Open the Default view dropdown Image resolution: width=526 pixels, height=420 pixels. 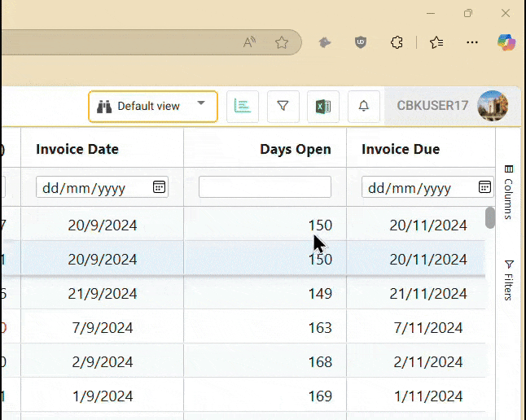tap(153, 107)
